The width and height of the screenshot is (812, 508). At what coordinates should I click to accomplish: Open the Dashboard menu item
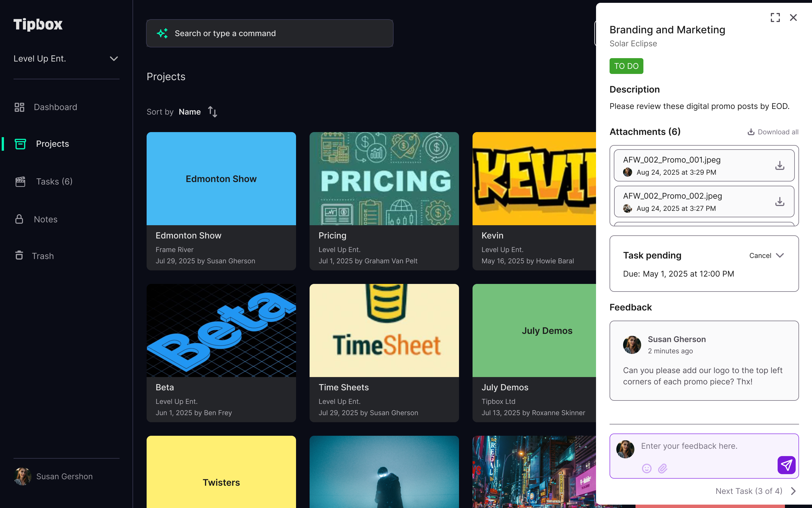pyautogui.click(x=46, y=107)
